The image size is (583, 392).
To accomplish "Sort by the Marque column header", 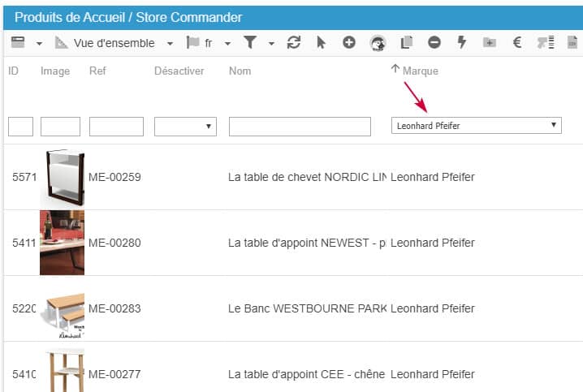I will 420,71.
